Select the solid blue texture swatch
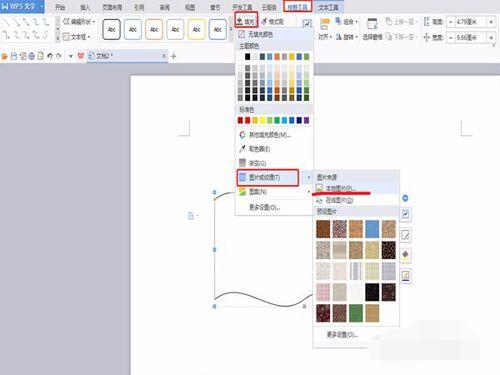 (x=372, y=229)
